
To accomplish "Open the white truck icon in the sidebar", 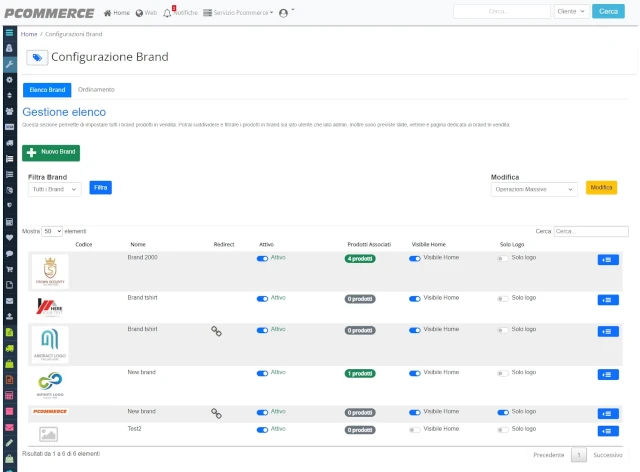I will [x=9, y=143].
